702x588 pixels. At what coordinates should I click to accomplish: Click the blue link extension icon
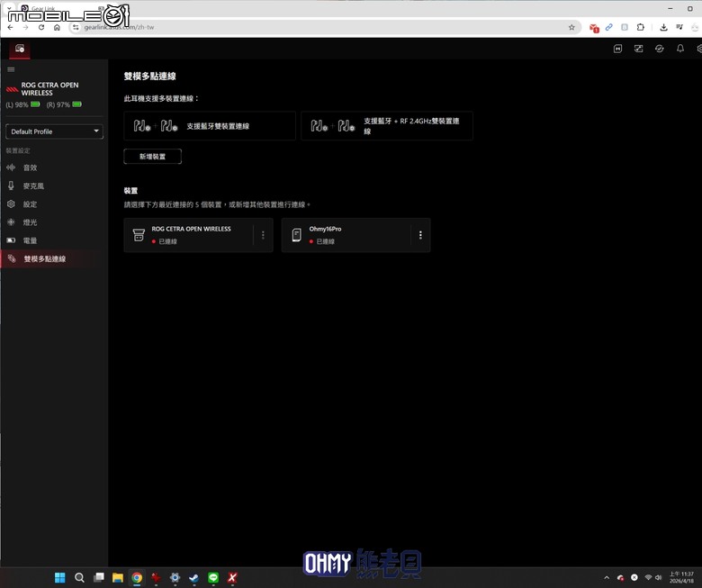point(609,27)
